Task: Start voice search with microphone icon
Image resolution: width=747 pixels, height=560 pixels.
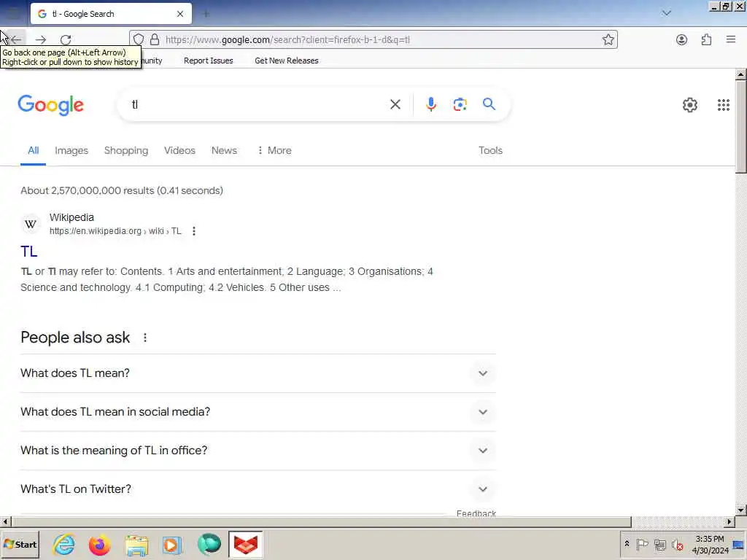Action: click(430, 104)
